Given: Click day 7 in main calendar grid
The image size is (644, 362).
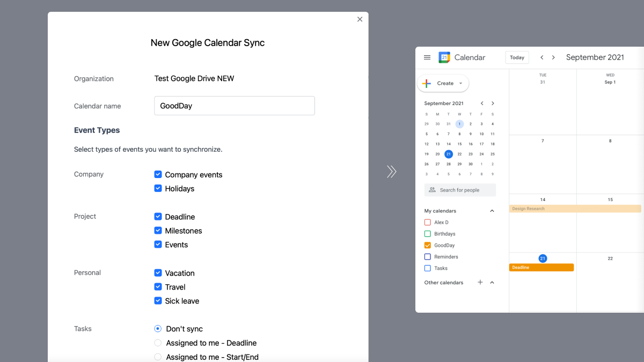Looking at the screenshot, I should pos(543,141).
